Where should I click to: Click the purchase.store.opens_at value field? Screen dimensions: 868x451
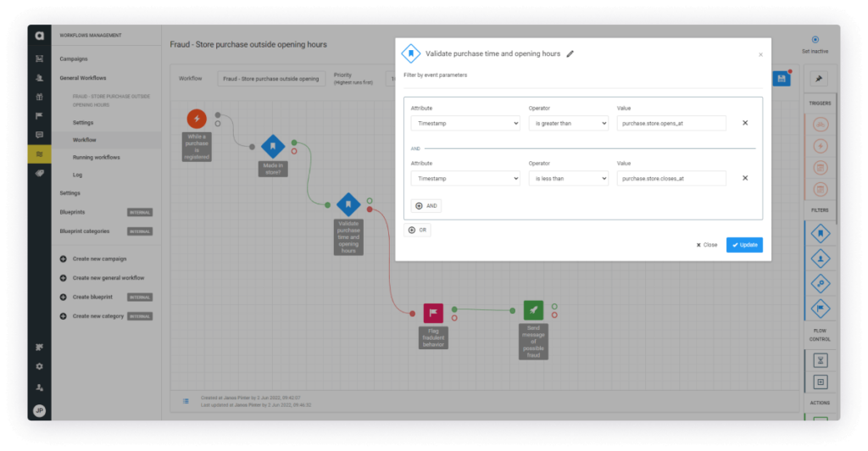[x=671, y=123]
